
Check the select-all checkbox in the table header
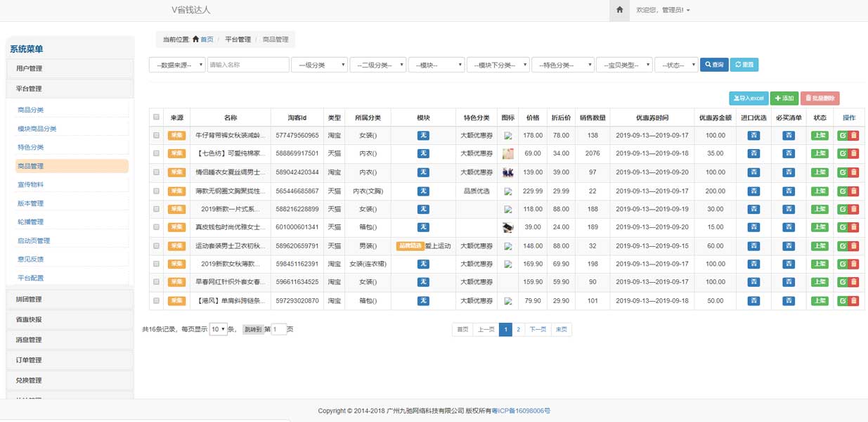[x=157, y=117]
